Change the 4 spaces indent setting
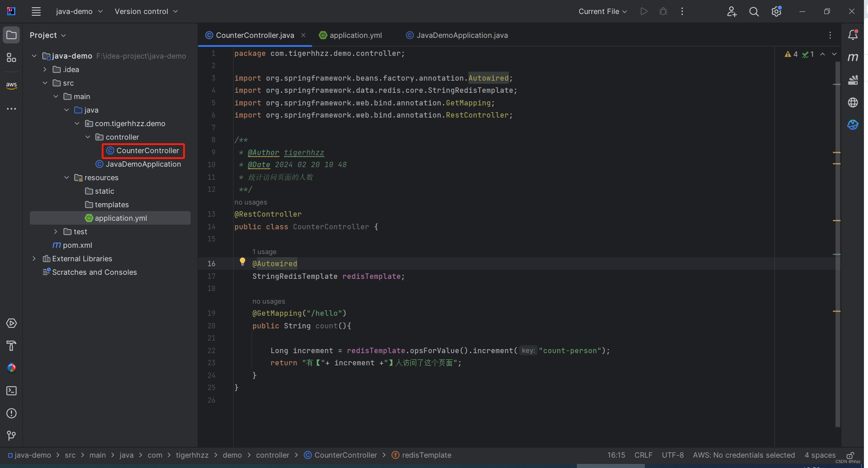The width and height of the screenshot is (868, 468). [820, 455]
